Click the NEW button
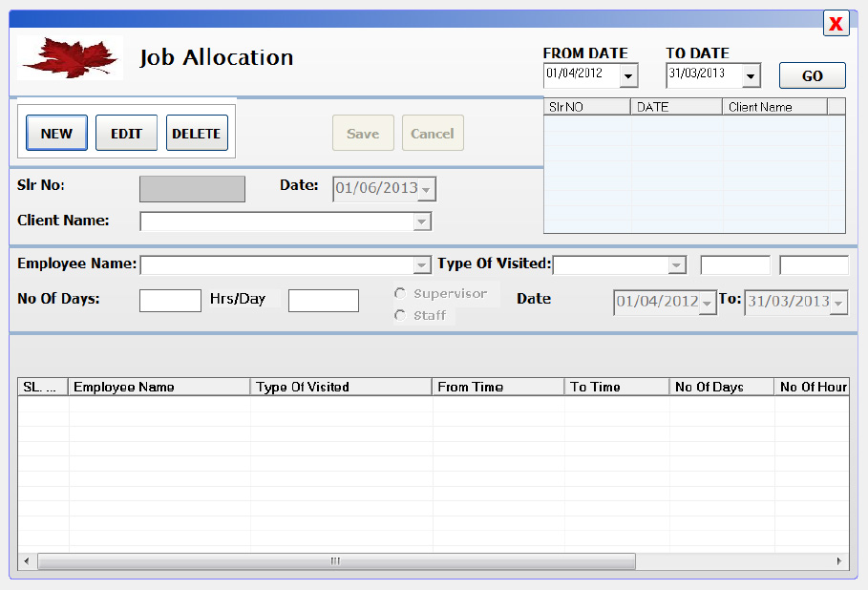 click(x=55, y=133)
